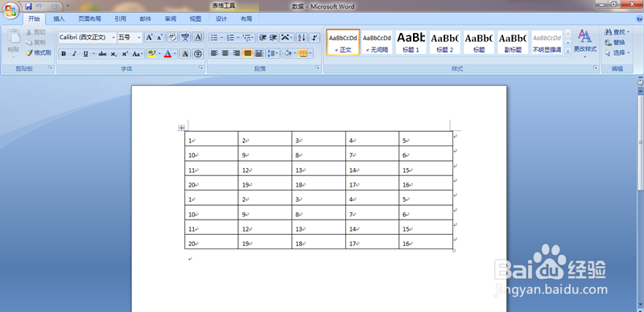Image resolution: width=644 pixels, height=312 pixels.
Task: Decrease font size with Shrink Font
Action: [159, 37]
